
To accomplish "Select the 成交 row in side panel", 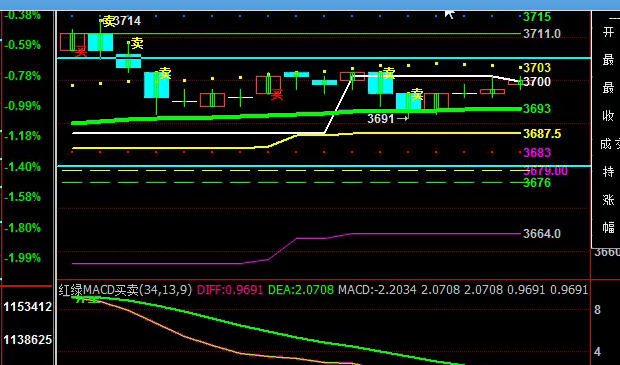I will 610,144.
